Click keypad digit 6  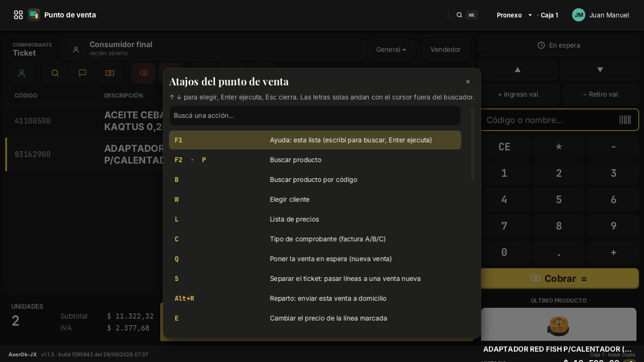click(613, 199)
